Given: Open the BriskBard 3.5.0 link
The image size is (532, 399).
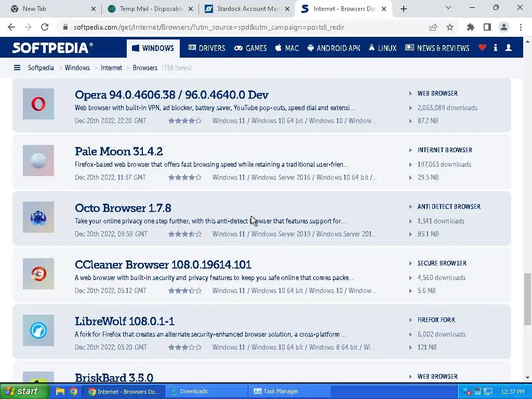Looking at the screenshot, I should click(114, 378).
